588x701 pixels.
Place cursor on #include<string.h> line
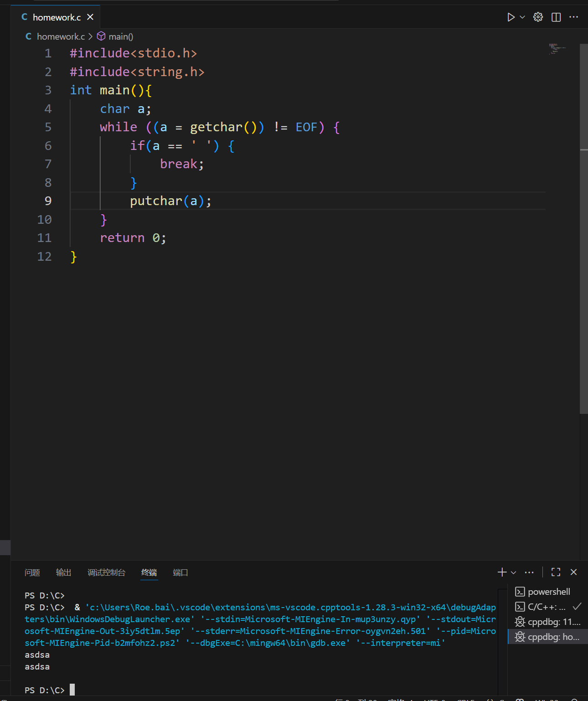[137, 72]
